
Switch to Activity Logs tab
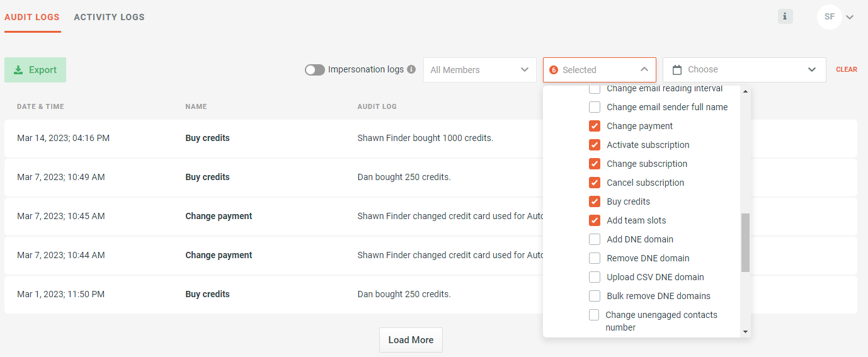click(x=110, y=17)
